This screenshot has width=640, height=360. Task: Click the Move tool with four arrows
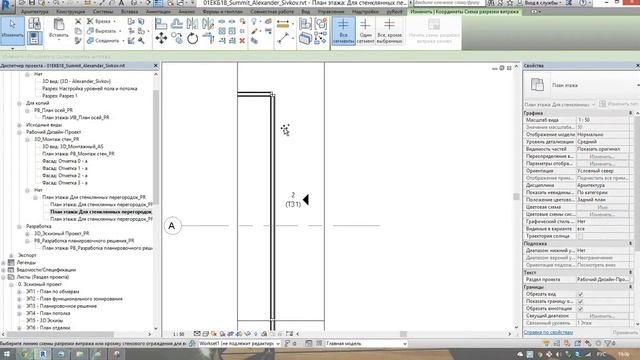[161, 39]
